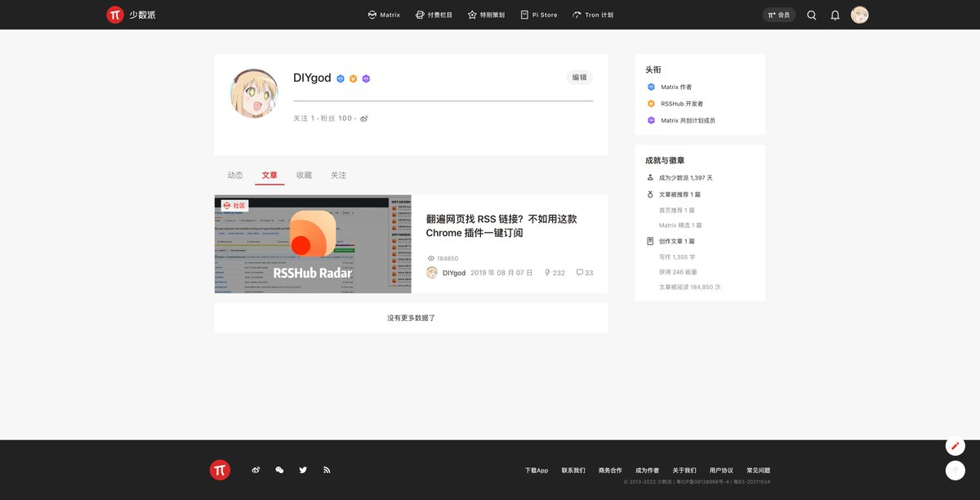980x500 pixels.
Task: Click DIYgod author name under the article
Action: tap(454, 273)
